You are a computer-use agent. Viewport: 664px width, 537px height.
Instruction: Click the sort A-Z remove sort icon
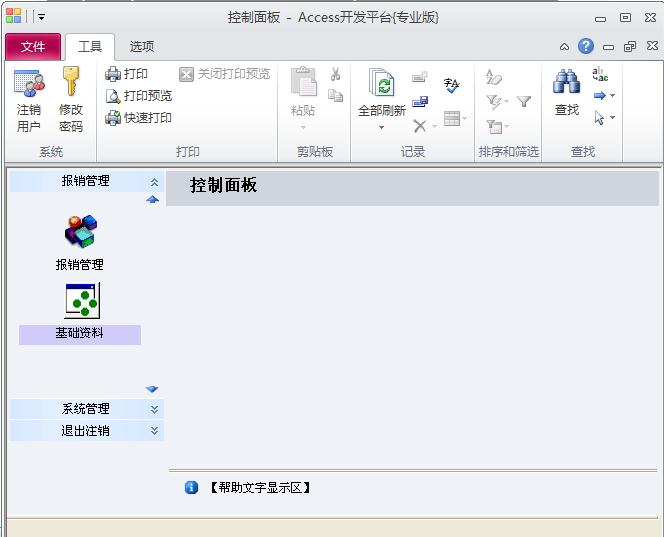[x=494, y=77]
